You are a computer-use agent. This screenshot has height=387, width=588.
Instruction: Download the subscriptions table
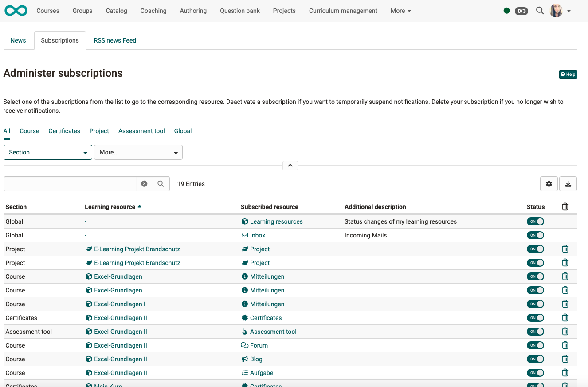pos(568,183)
